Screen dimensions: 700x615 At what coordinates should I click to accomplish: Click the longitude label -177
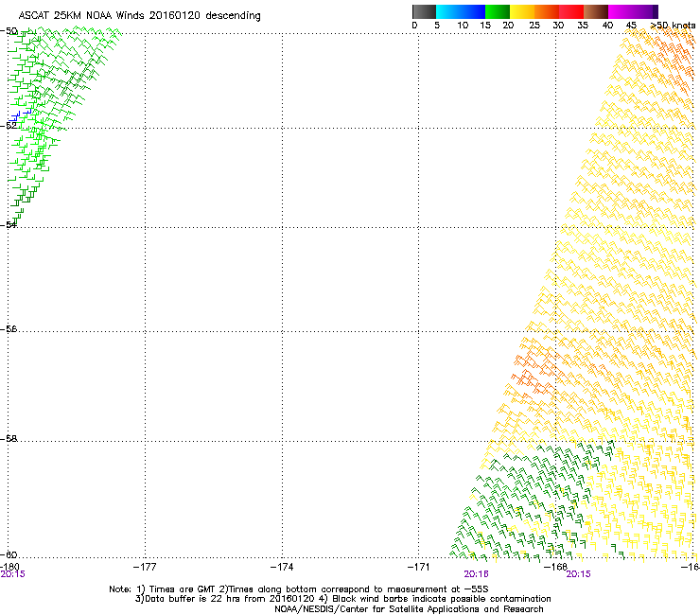145,567
